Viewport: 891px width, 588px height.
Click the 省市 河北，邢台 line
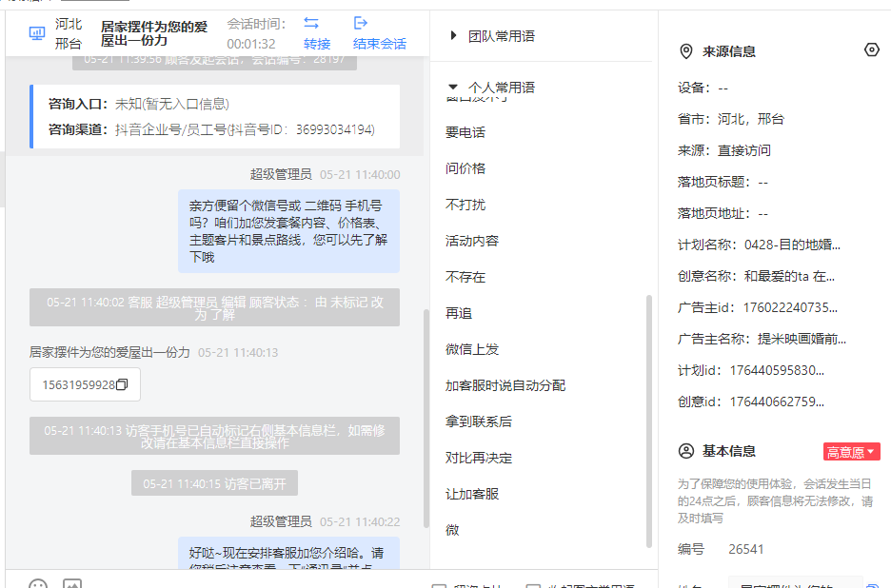(x=731, y=119)
